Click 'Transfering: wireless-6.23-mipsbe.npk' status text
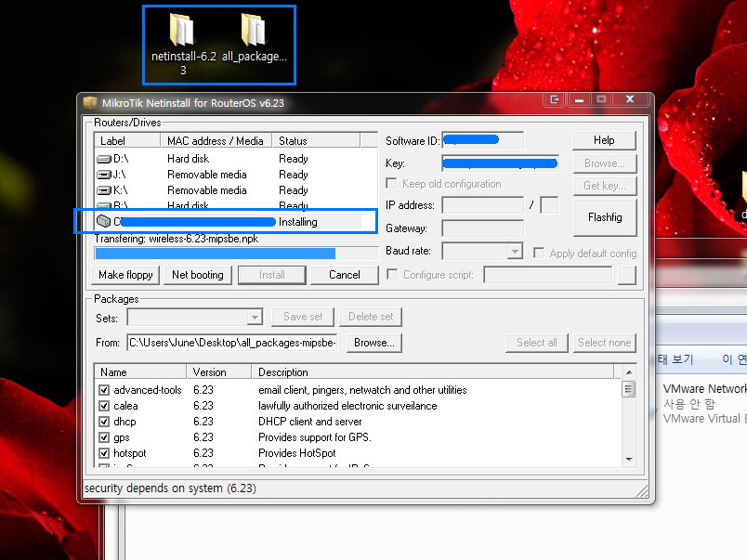747x560 pixels. (177, 239)
